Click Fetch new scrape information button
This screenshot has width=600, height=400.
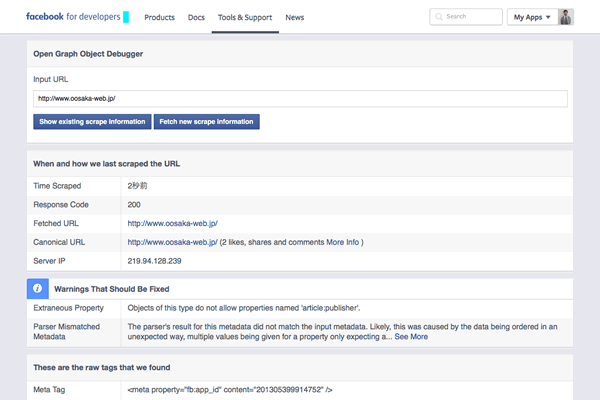pos(207,122)
